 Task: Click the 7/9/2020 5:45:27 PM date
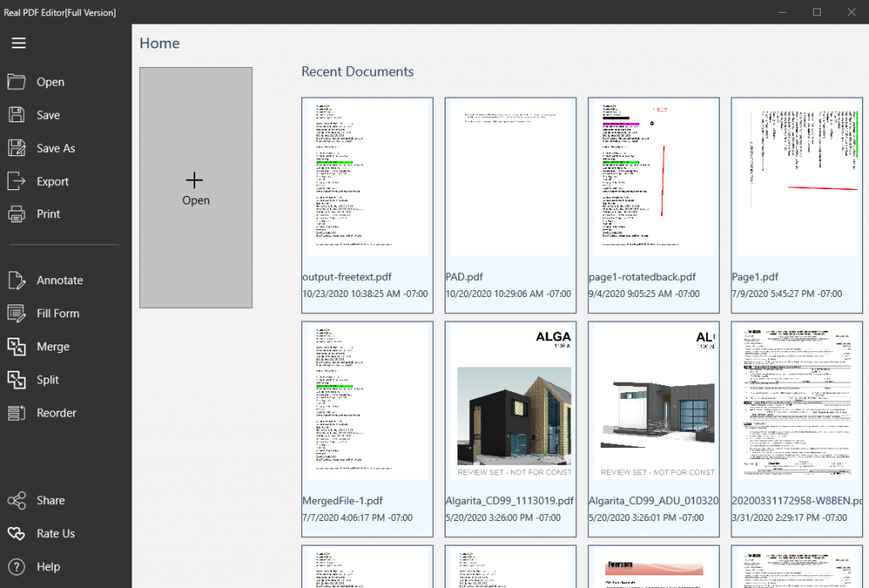pos(787,294)
